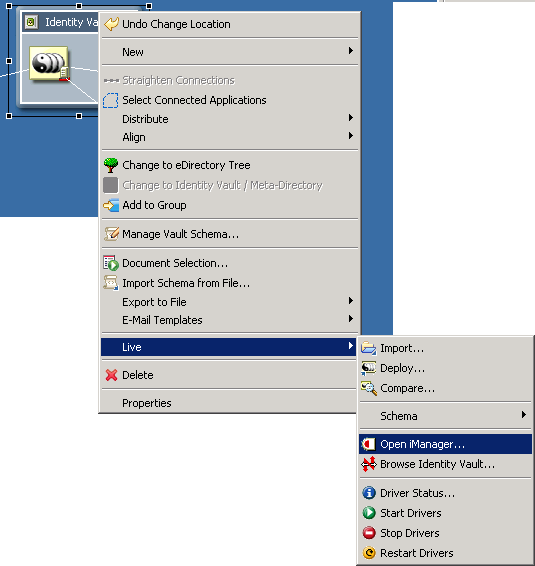Image resolution: width=535 pixels, height=566 pixels.
Task: Open the New menu entry
Action: click(x=230, y=52)
